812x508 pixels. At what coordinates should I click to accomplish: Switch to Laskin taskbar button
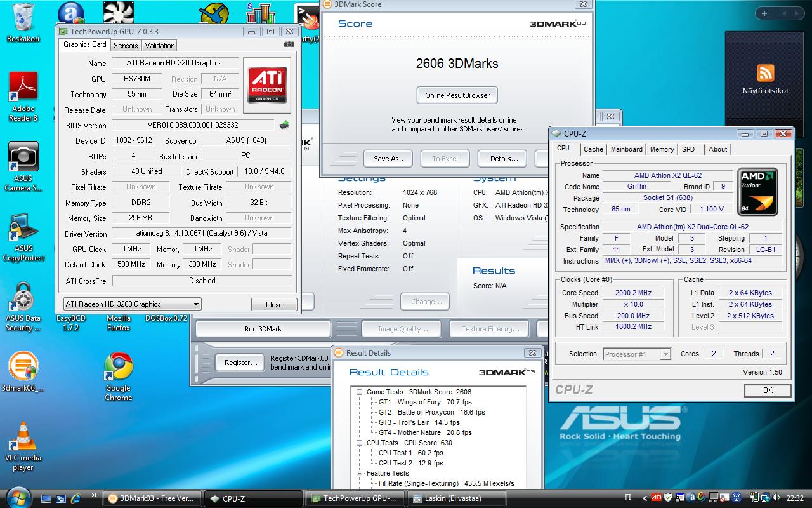455,498
